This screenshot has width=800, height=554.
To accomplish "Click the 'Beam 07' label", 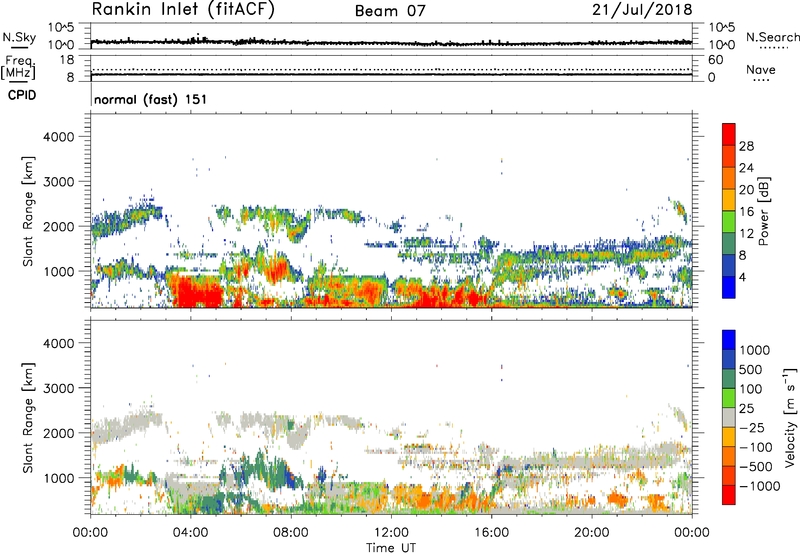I will click(390, 11).
